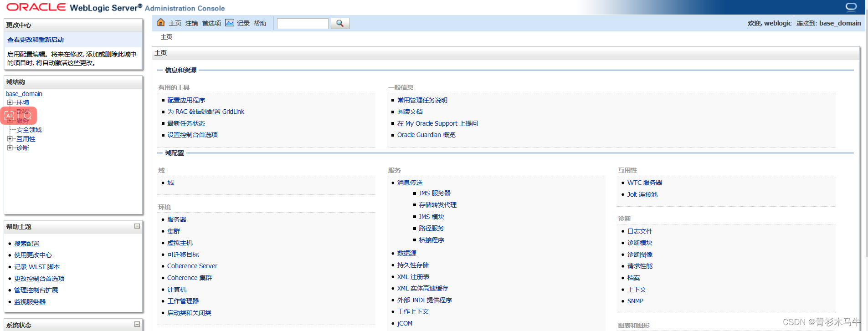
Task: Open 工作上下文 link
Action: [x=413, y=311]
